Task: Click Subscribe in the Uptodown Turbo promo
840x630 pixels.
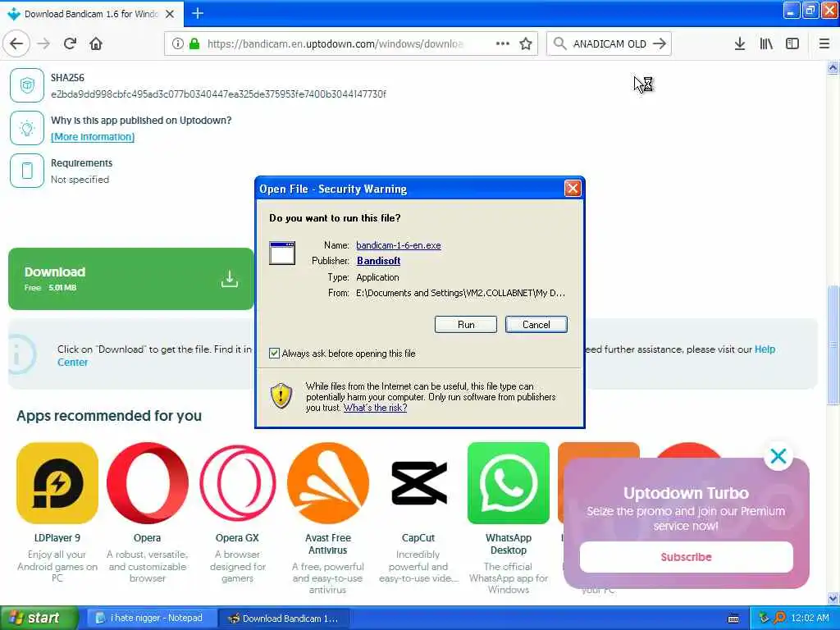Action: click(687, 557)
